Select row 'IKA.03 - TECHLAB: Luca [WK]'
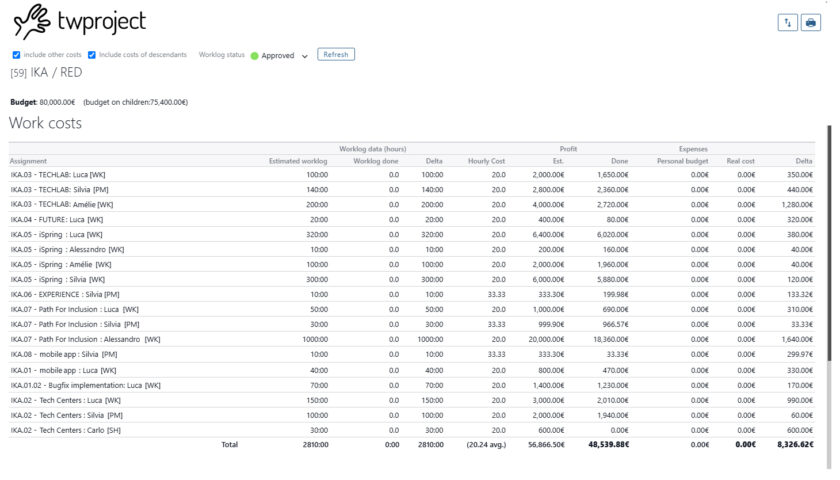This screenshot has height=480, width=840. [411, 175]
